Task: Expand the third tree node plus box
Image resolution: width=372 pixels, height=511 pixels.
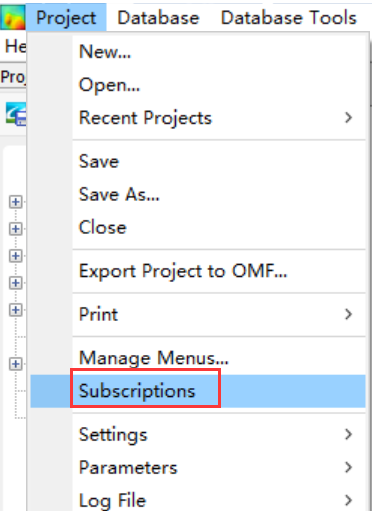Action: click(15, 256)
